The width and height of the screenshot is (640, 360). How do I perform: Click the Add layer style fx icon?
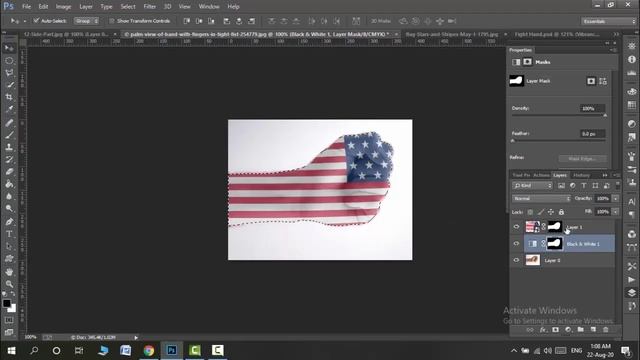[x=542, y=330]
